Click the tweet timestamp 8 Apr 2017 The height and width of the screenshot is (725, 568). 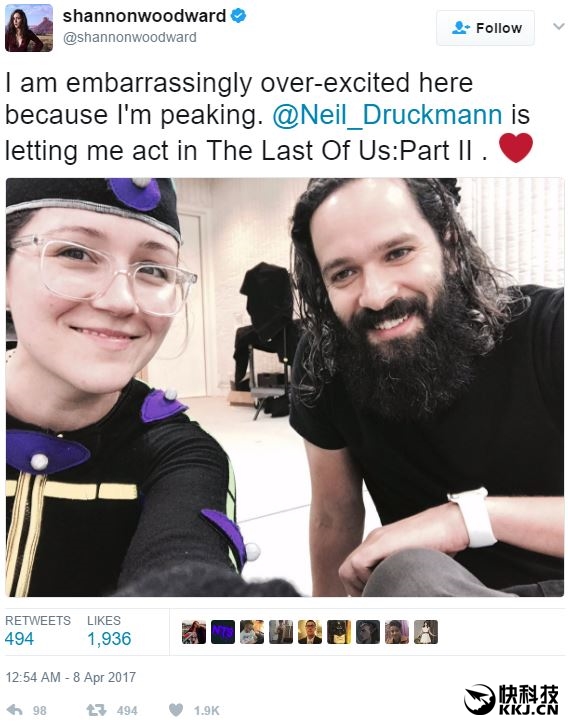click(x=70, y=677)
